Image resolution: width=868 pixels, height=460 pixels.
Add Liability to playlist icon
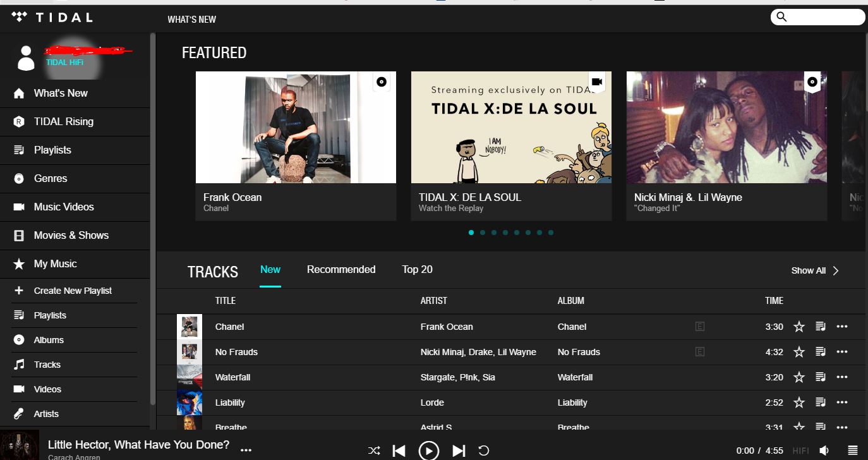tap(821, 402)
